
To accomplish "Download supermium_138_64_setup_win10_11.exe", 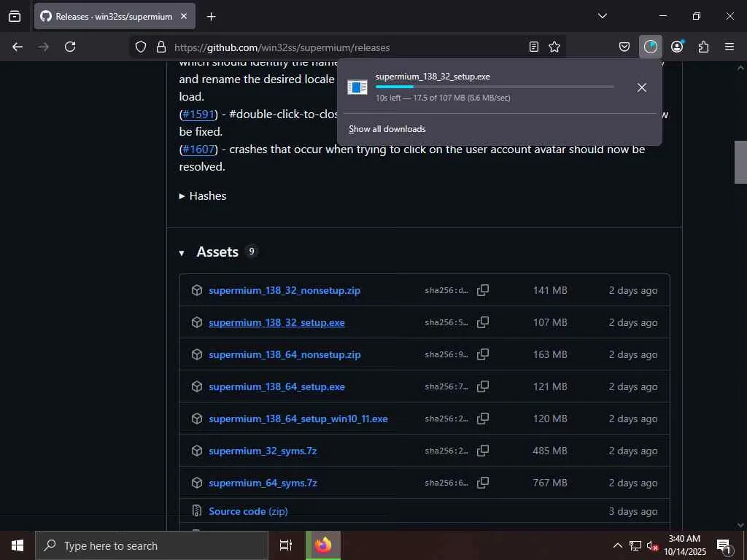I will pyautogui.click(x=298, y=419).
